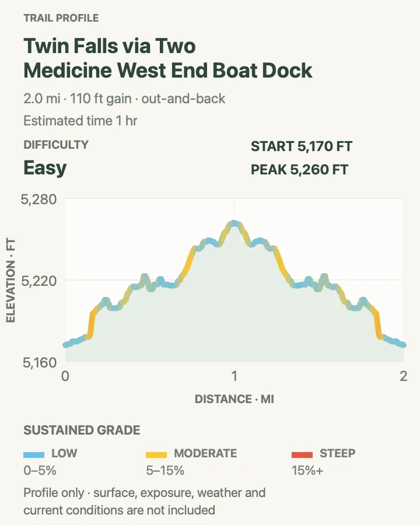The width and height of the screenshot is (420, 525).
Task: Select the TRAIL PROFILE header label
Action: click(x=61, y=17)
